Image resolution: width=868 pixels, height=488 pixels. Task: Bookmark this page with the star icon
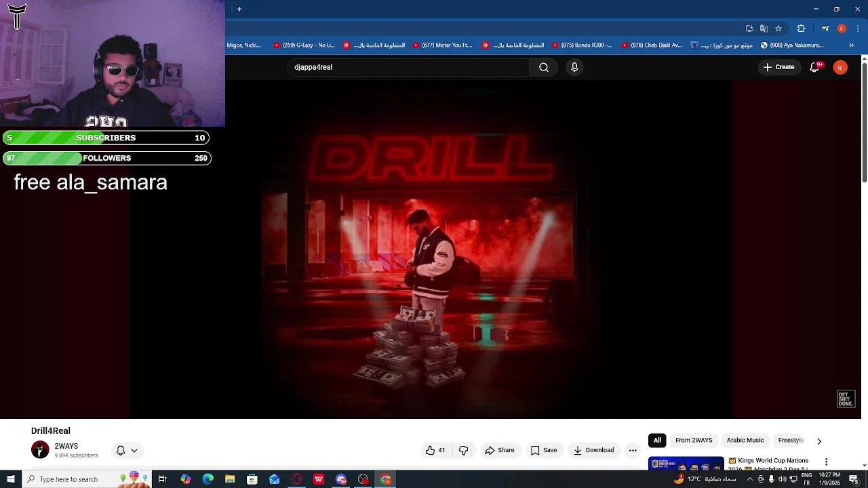(x=778, y=28)
